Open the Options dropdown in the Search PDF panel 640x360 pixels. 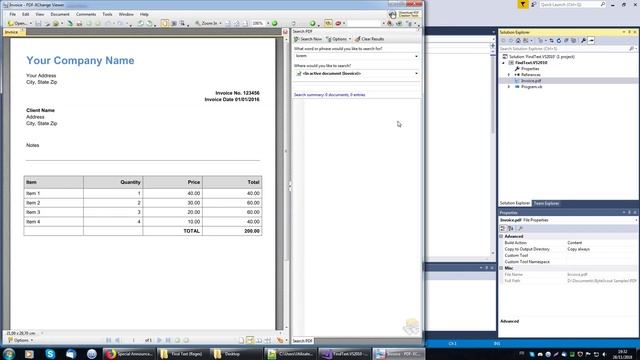[338, 39]
